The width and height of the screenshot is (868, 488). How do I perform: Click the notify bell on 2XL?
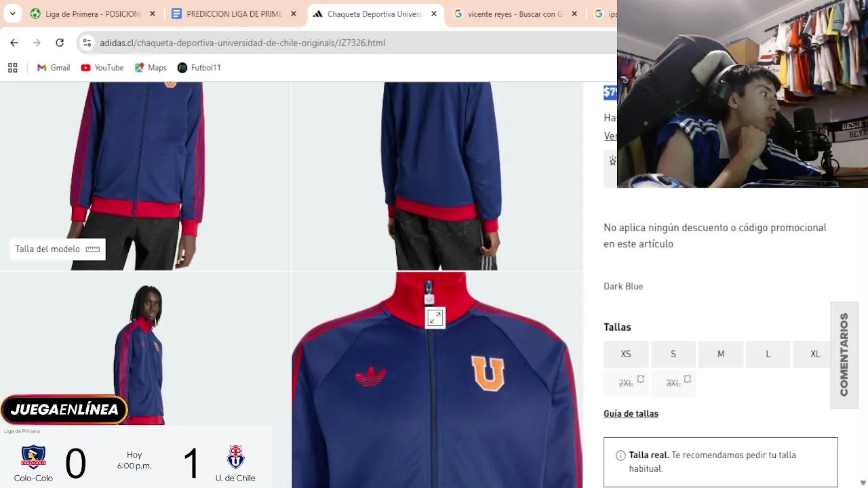point(640,379)
